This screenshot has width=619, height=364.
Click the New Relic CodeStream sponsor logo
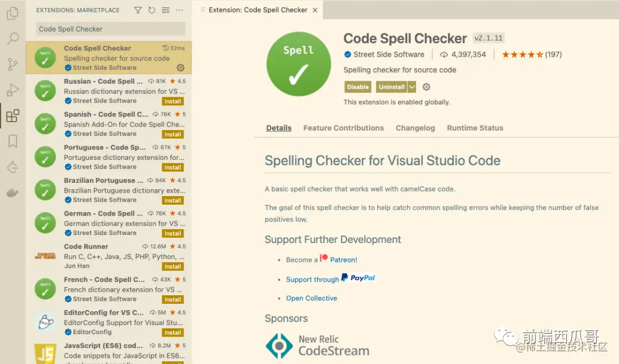(x=318, y=346)
